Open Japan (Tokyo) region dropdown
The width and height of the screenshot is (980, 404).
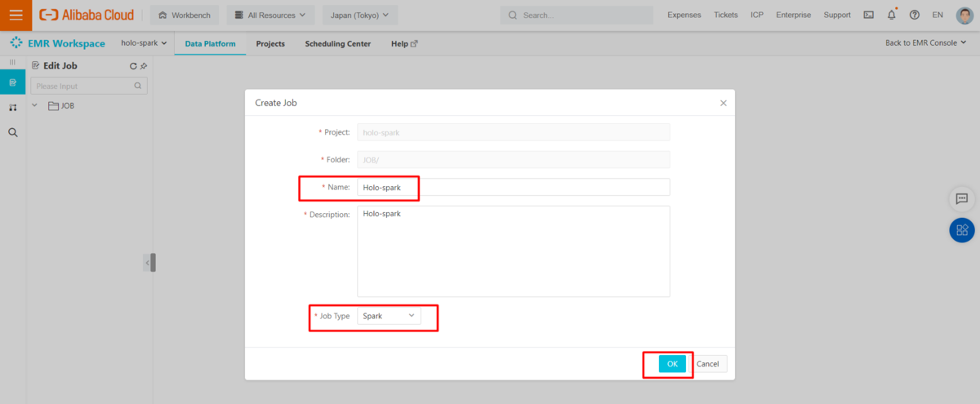(x=360, y=15)
